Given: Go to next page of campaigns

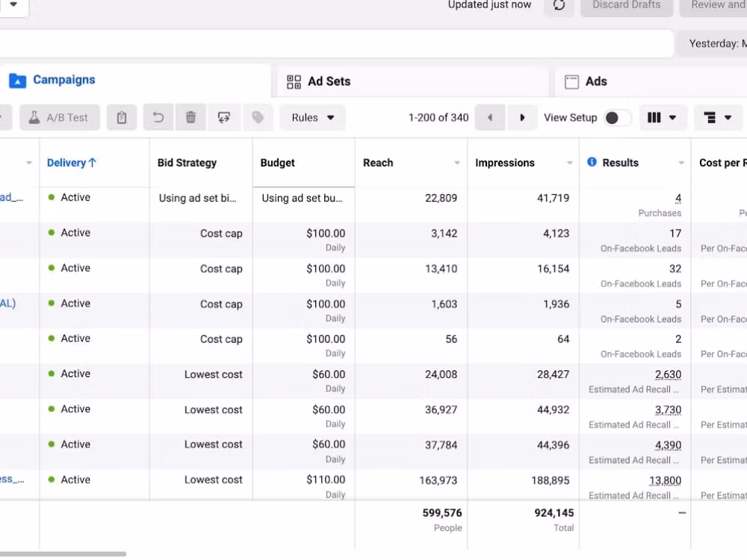Looking at the screenshot, I should (522, 118).
